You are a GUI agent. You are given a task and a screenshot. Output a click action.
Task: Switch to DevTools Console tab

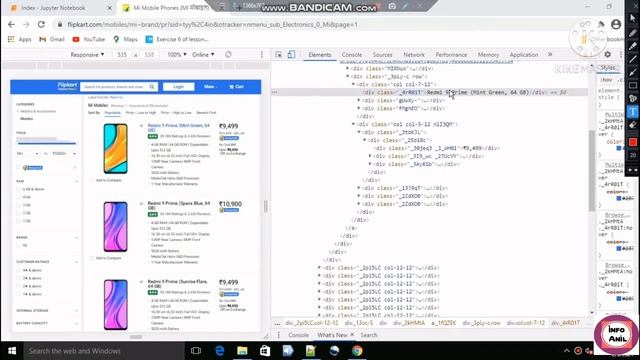pyautogui.click(x=352, y=54)
